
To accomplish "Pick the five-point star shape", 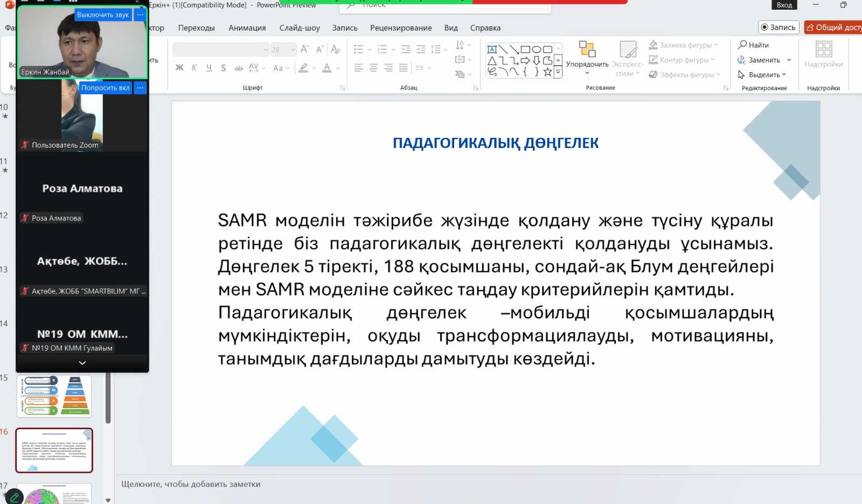I will point(547,72).
